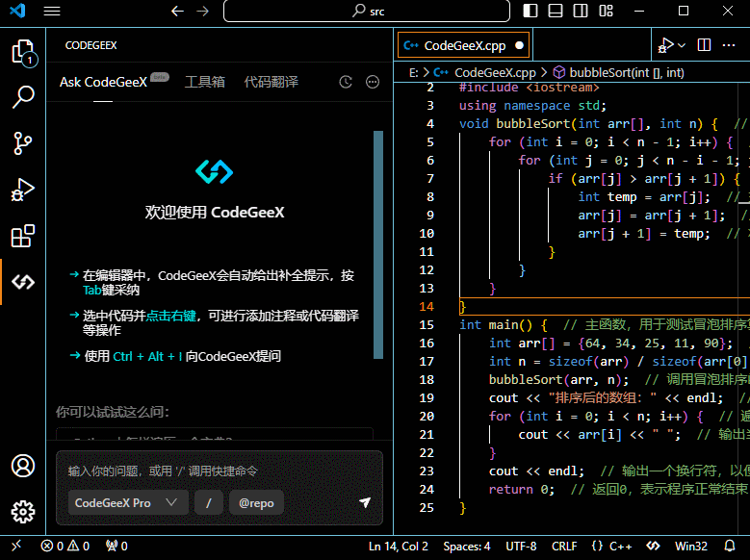Image resolution: width=750 pixels, height=560 pixels.
Task: Click the 点击右键 highlighted link text
Action: click(x=170, y=316)
